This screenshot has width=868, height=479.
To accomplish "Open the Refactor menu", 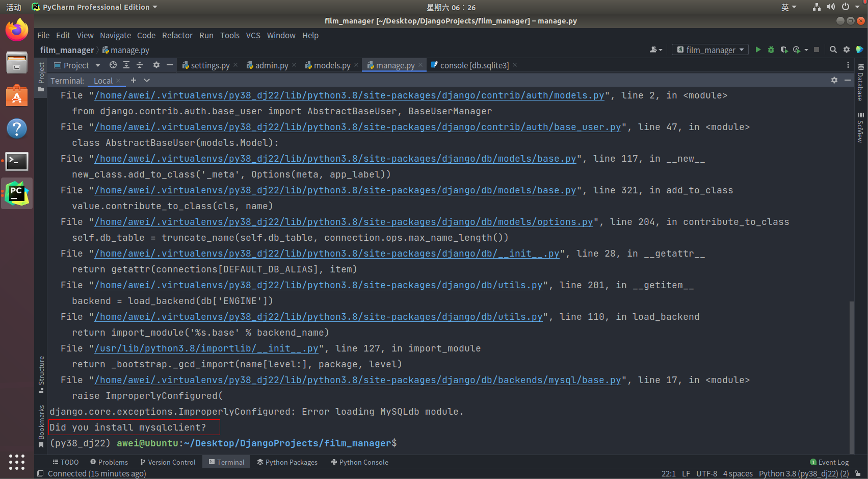I will (177, 35).
